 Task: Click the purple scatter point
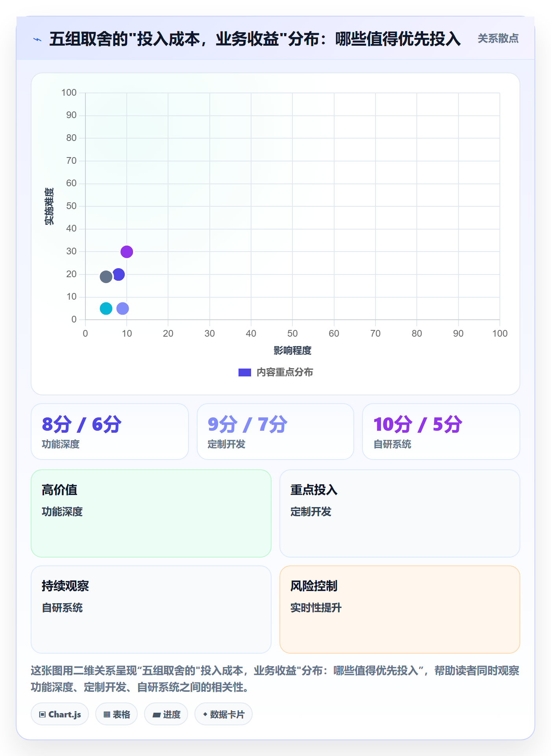coord(127,252)
